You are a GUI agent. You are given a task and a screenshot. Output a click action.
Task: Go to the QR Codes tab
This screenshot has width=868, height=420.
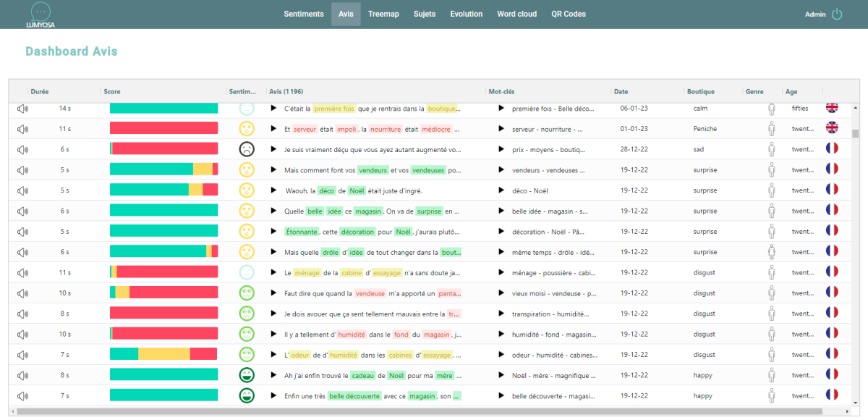pos(569,14)
